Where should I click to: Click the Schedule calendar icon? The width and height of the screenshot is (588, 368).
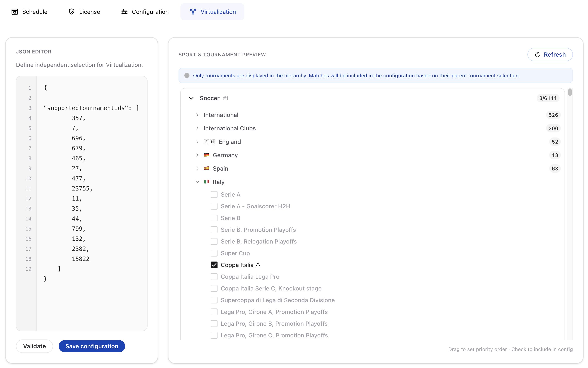(15, 12)
